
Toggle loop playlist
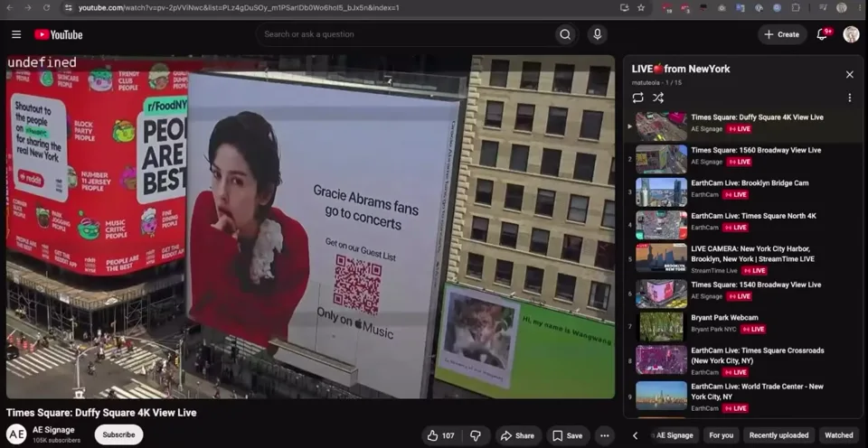pos(637,98)
